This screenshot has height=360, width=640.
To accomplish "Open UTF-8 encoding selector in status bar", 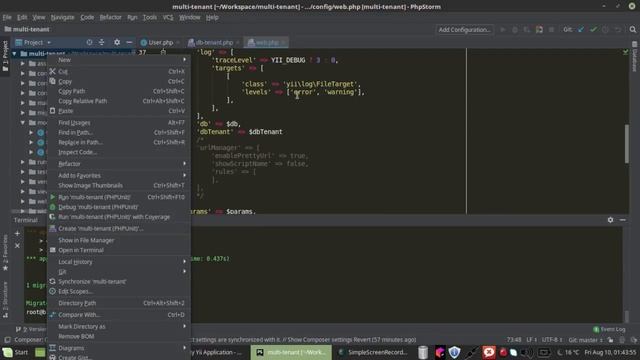I will (552, 340).
